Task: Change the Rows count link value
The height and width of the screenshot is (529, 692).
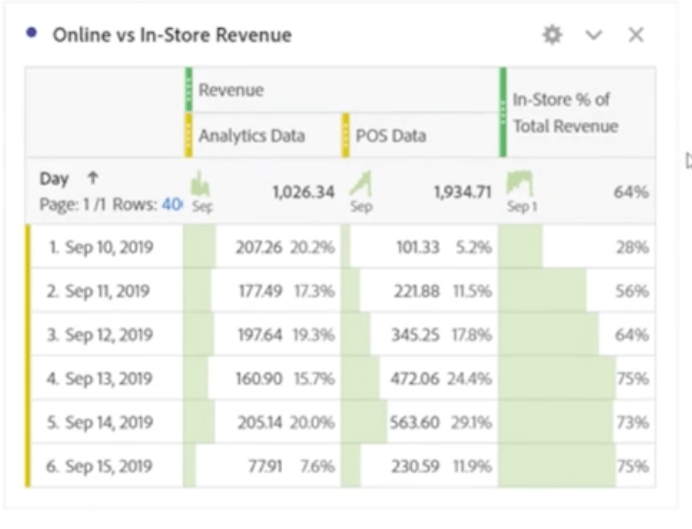Action: pyautogui.click(x=172, y=204)
